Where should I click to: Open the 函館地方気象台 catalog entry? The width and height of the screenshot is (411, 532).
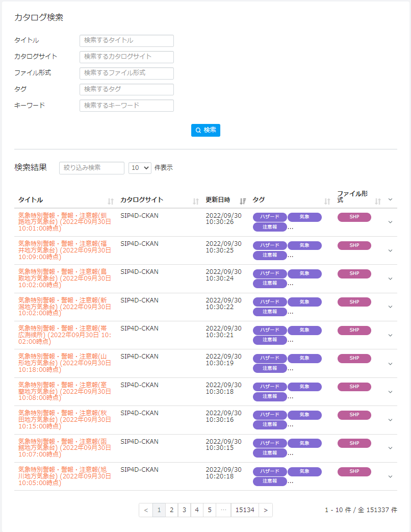(x=64, y=448)
